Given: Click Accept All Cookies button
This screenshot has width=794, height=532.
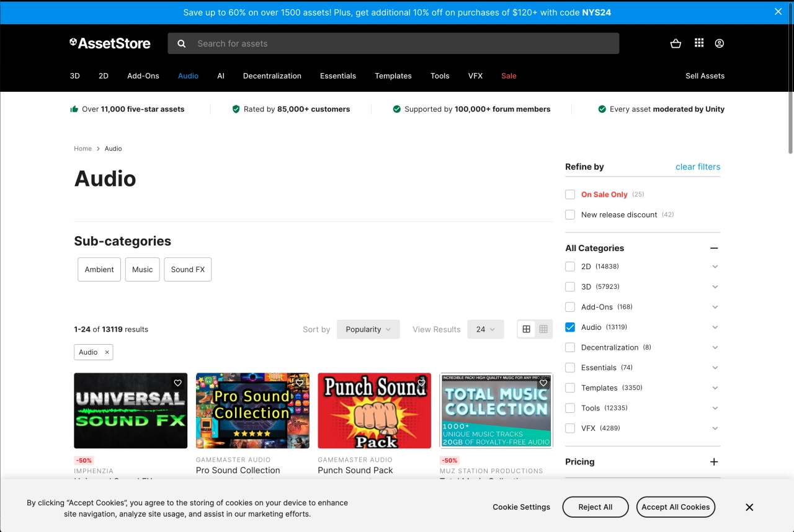Looking at the screenshot, I should coord(676,507).
